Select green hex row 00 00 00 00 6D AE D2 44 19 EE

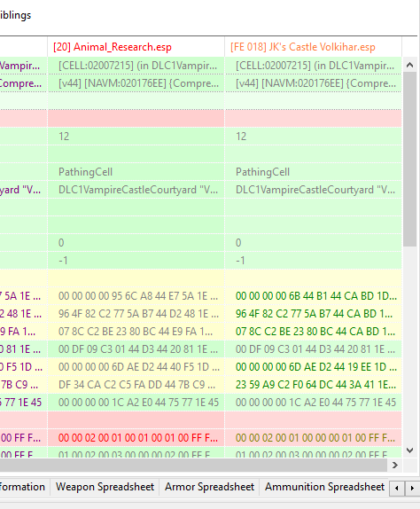point(313,367)
